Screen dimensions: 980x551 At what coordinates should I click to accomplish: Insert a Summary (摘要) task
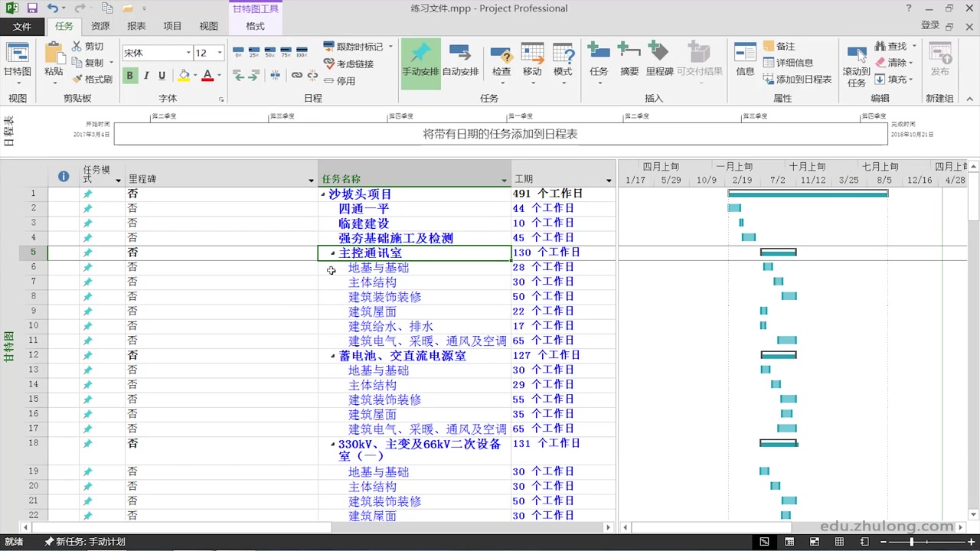coord(629,60)
